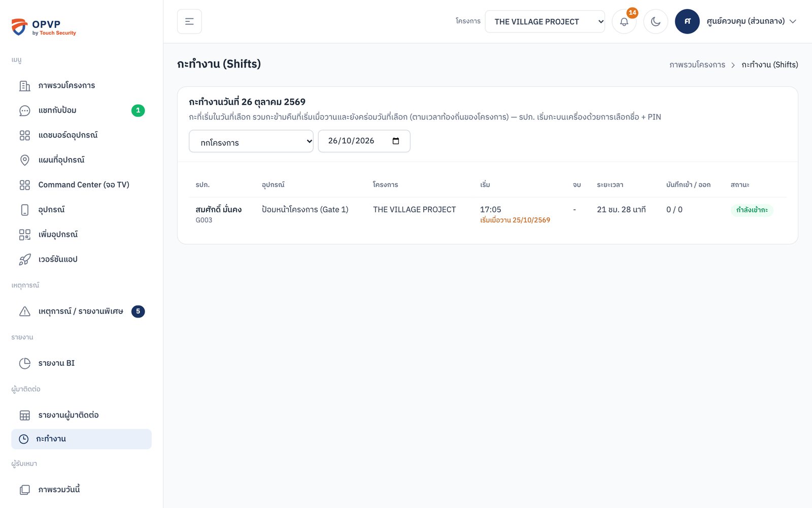Click the OPVP Touch Security logo
The width and height of the screenshot is (812, 508).
44,27
